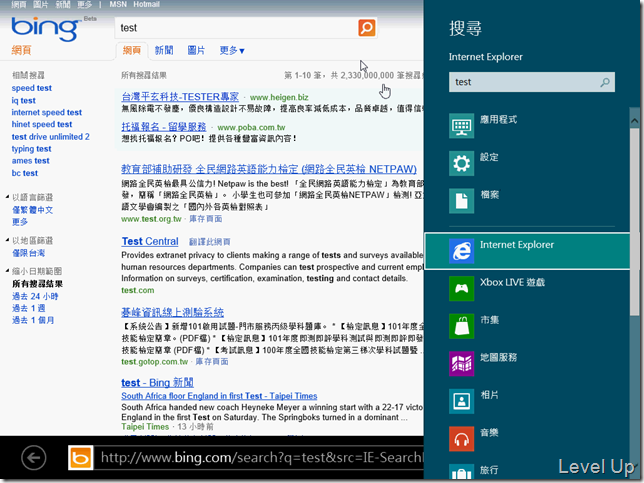Image resolution: width=644 pixels, height=483 pixels.
Task: Open the 'bc test' related search
Action: coord(25,173)
